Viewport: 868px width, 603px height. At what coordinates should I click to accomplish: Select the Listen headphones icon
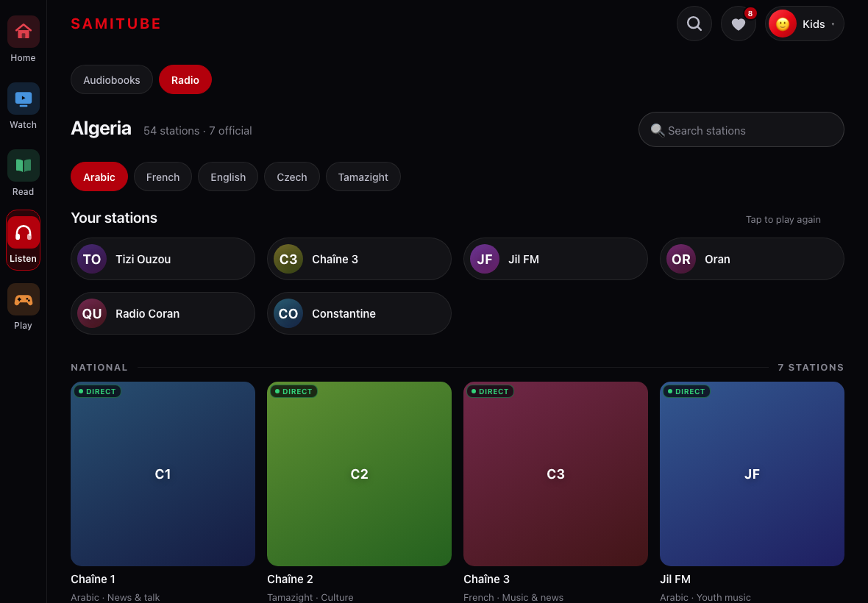click(24, 232)
